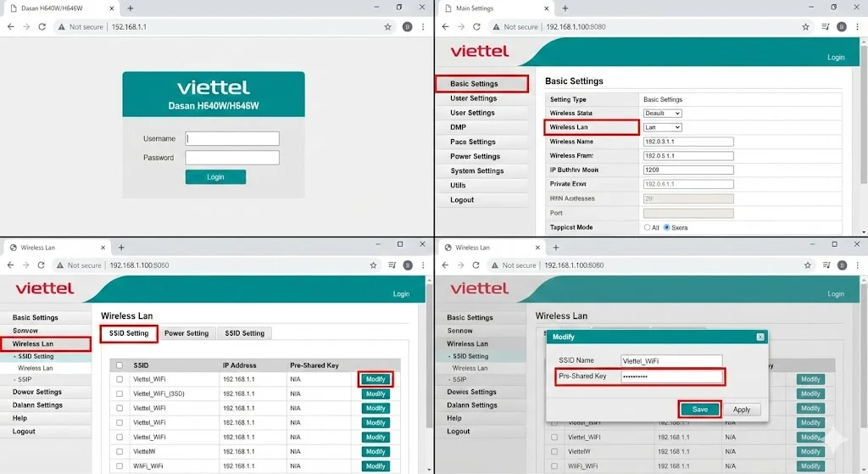Tick the ViettelN row checkbox

[x=120, y=451]
